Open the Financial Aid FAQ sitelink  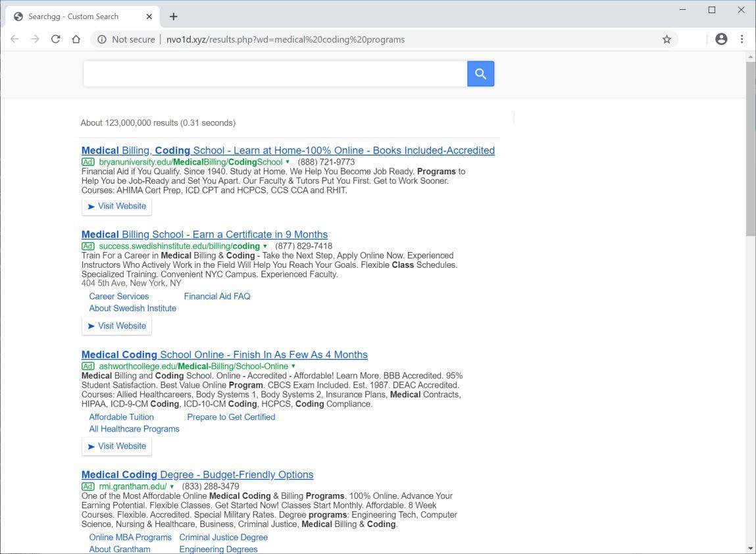coord(217,296)
